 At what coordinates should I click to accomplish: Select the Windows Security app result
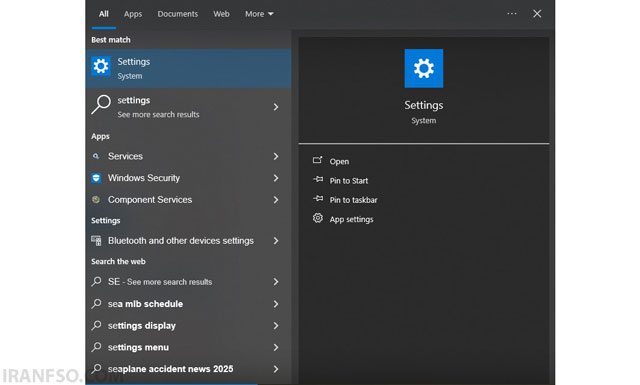[188, 178]
